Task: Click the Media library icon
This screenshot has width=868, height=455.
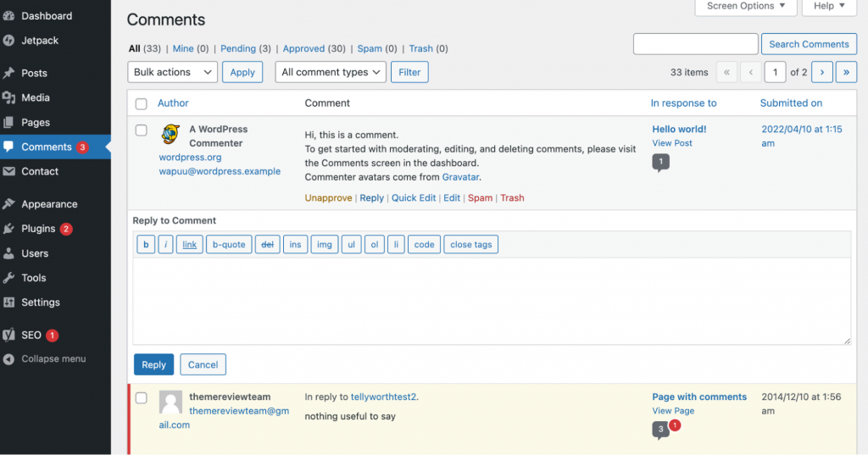Action: pos(8,97)
